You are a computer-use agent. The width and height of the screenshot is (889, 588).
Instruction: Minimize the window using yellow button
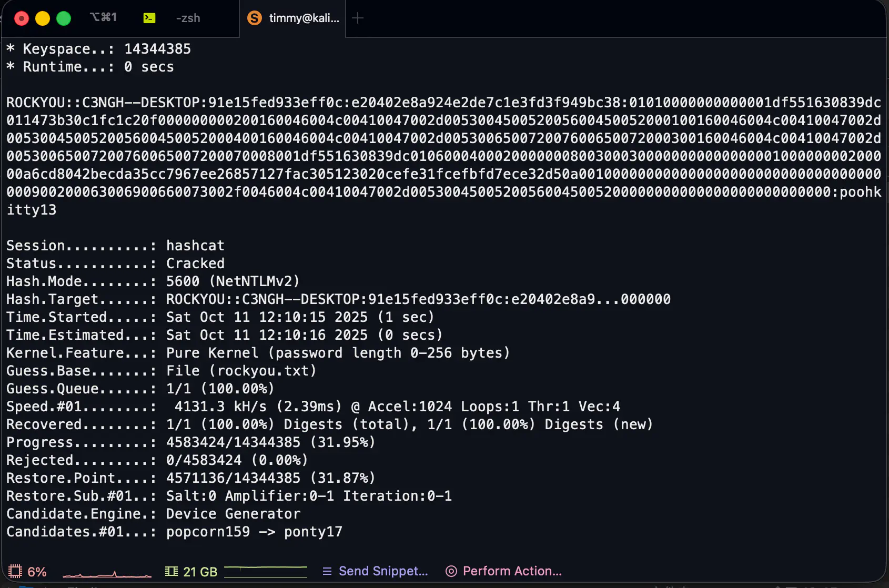click(43, 19)
